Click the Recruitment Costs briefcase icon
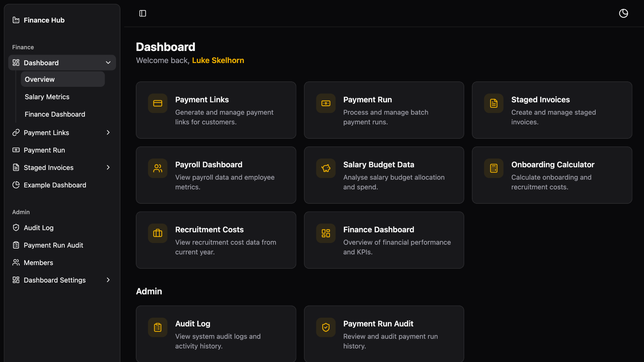644x362 pixels. coord(157,233)
